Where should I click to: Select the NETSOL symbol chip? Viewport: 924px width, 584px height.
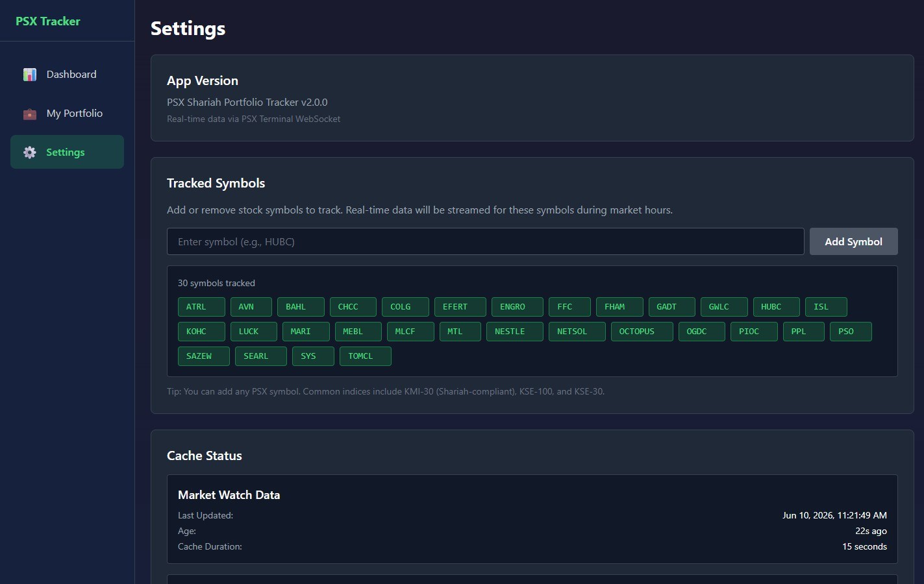point(577,332)
